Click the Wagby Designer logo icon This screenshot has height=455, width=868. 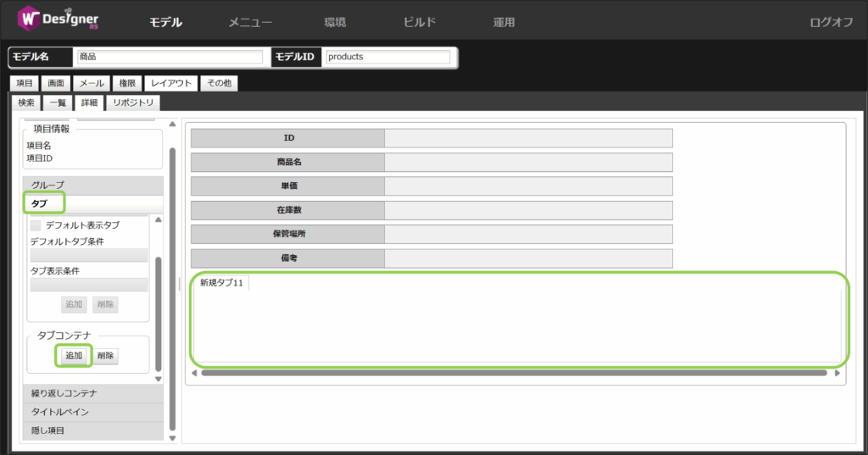[x=31, y=20]
